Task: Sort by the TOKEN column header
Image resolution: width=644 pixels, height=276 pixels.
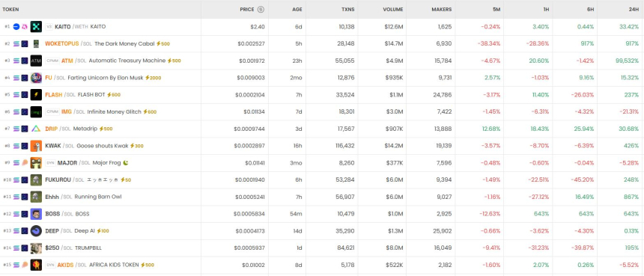Action: click(x=10, y=10)
